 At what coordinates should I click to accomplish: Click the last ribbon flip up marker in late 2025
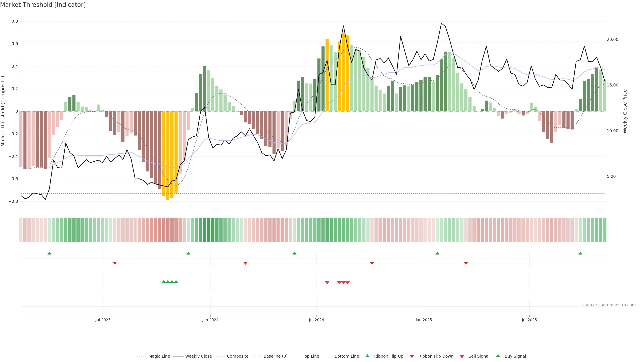tap(580, 253)
